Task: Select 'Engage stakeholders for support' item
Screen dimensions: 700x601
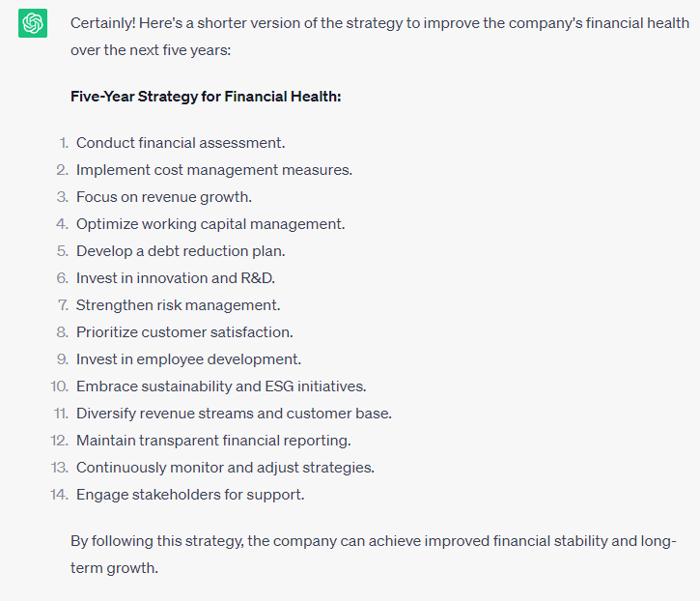Action: (190, 495)
